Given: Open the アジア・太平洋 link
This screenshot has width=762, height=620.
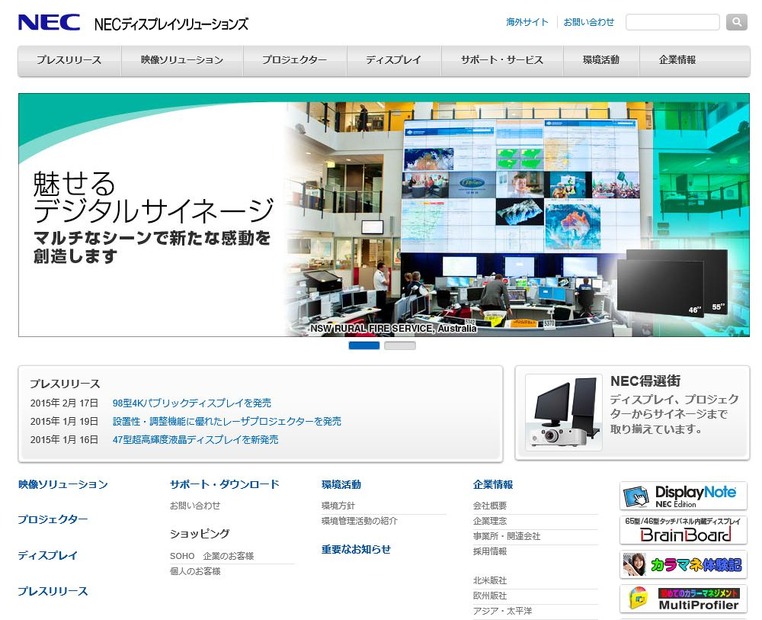Looking at the screenshot, I should coord(502,611).
